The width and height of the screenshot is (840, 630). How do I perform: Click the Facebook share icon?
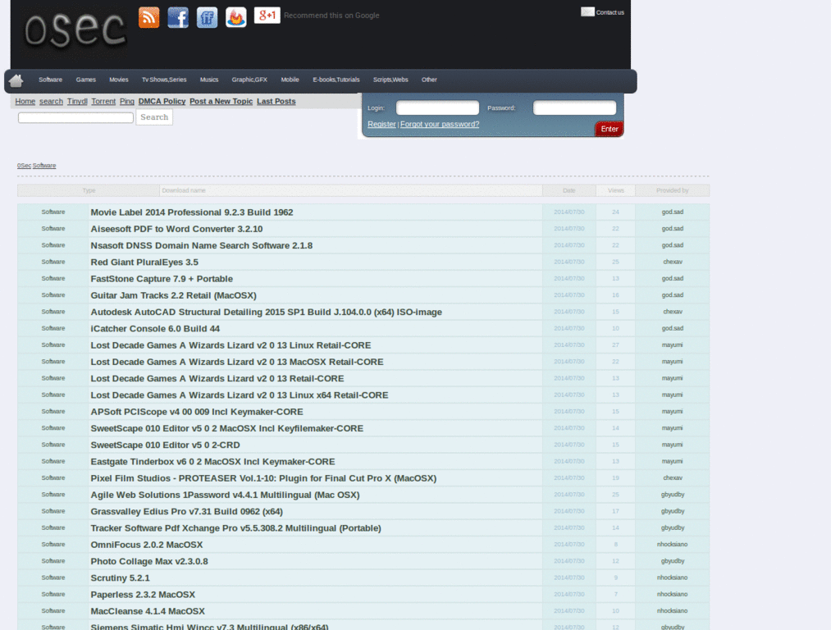pyautogui.click(x=178, y=17)
